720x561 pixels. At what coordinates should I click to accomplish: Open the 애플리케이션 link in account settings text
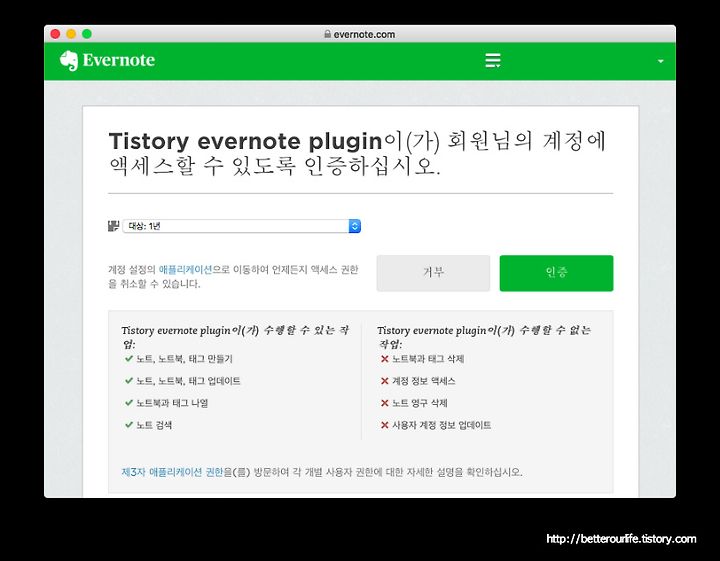pos(185,269)
